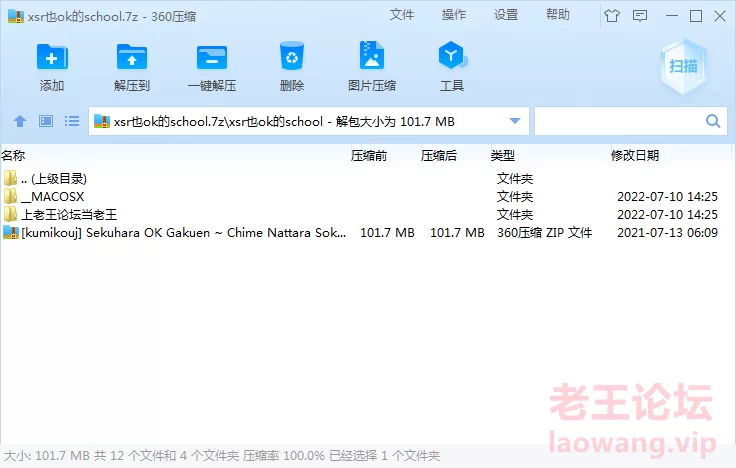This screenshot has height=468, width=736.
Task: Click folder icon of _MACOSX row
Action: (x=10, y=196)
